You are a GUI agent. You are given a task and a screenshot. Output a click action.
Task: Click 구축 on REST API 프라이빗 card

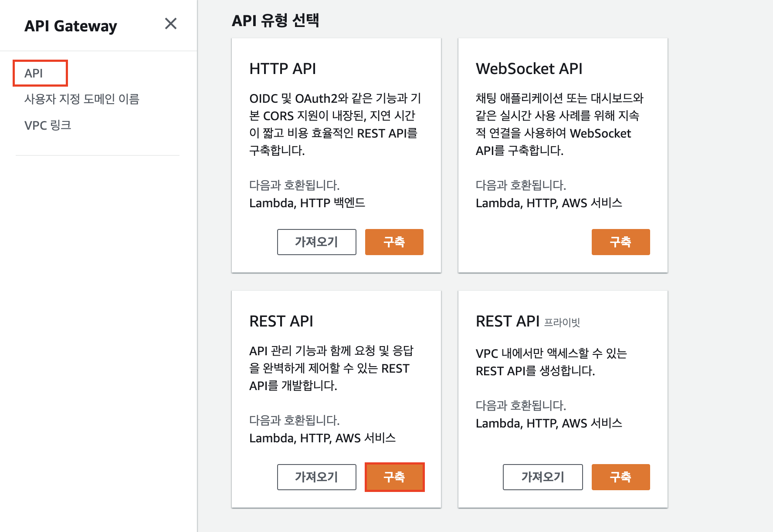click(621, 477)
